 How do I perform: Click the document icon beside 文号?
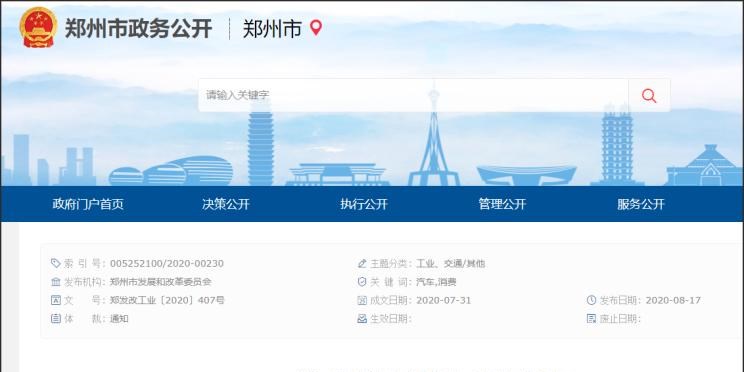coord(56,300)
